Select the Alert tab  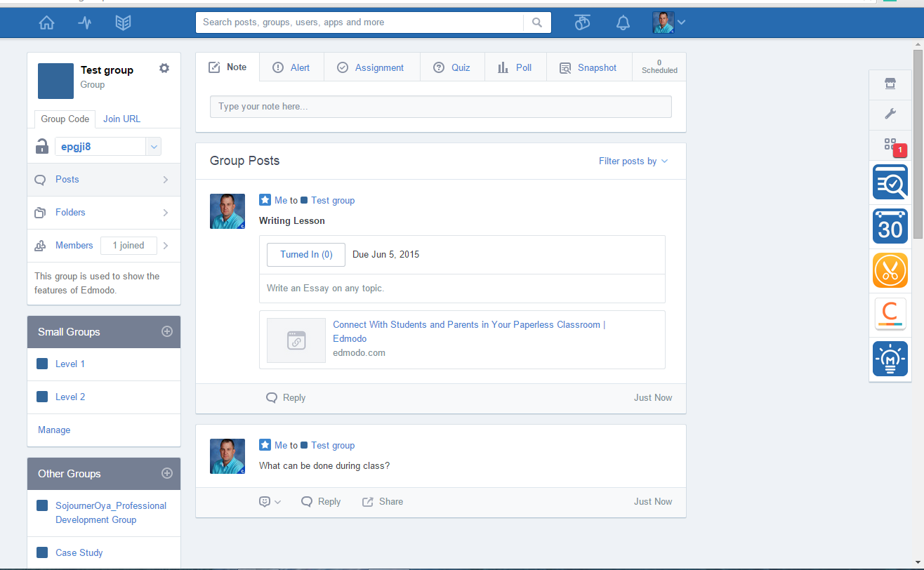(291, 67)
